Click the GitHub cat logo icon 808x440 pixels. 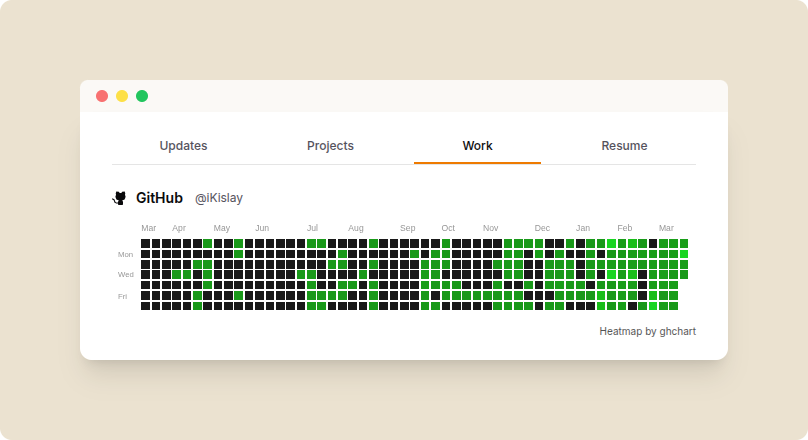coord(120,198)
